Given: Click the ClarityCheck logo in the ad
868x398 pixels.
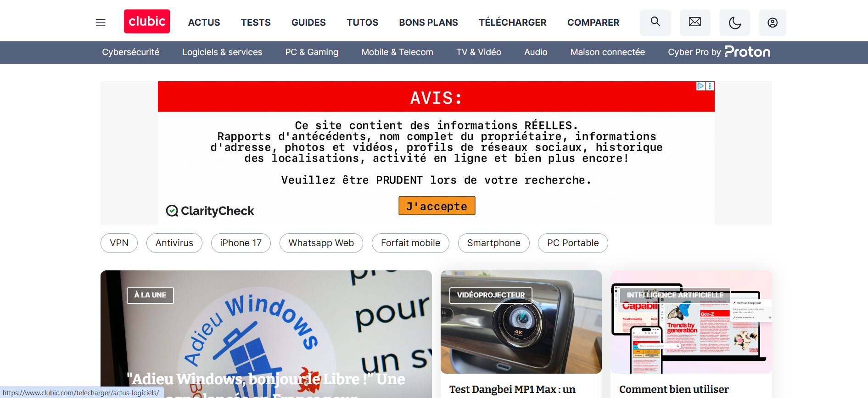Looking at the screenshot, I should pyautogui.click(x=210, y=211).
